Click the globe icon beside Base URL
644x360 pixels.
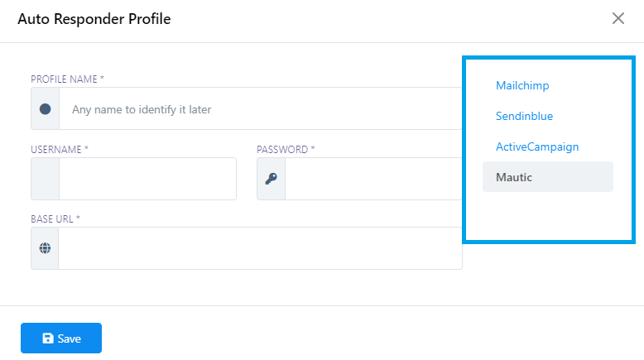45,248
